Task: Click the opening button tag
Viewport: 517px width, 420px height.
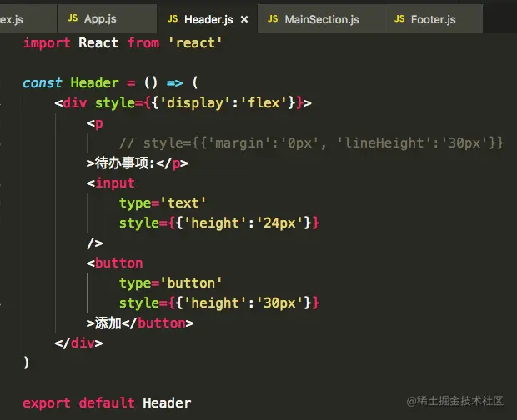Action: tap(115, 262)
